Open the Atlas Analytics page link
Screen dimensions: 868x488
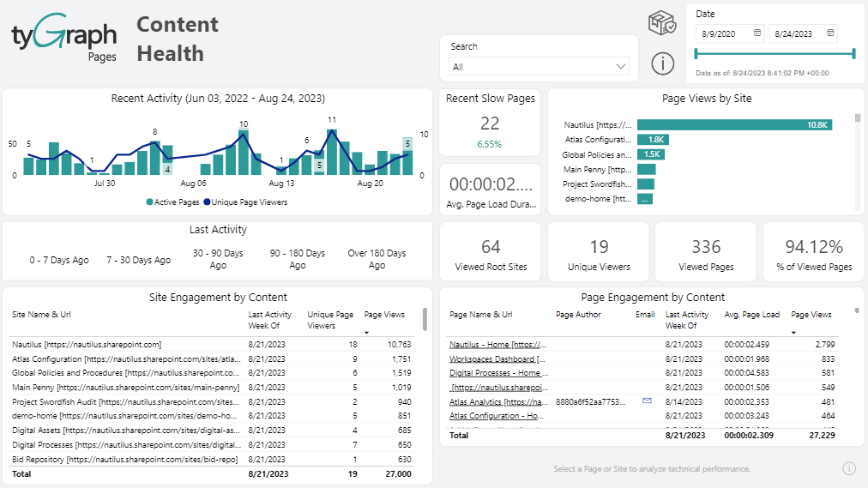(x=498, y=401)
